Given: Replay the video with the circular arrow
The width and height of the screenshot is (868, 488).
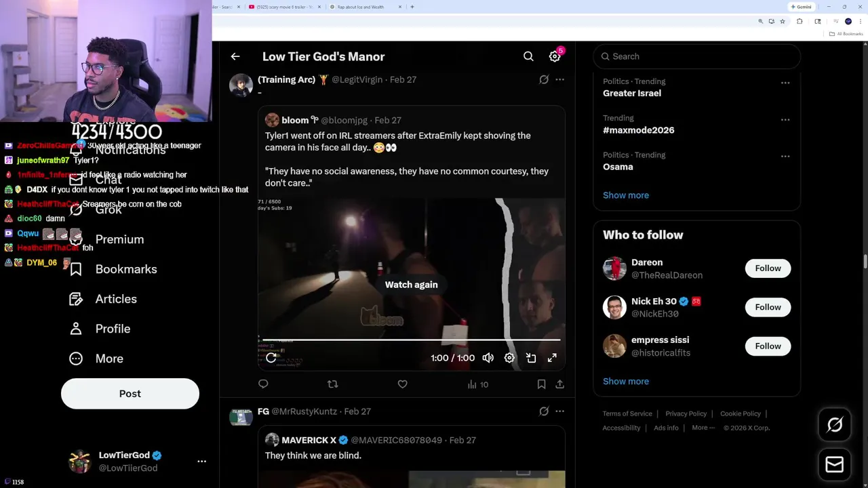Looking at the screenshot, I should pyautogui.click(x=271, y=358).
